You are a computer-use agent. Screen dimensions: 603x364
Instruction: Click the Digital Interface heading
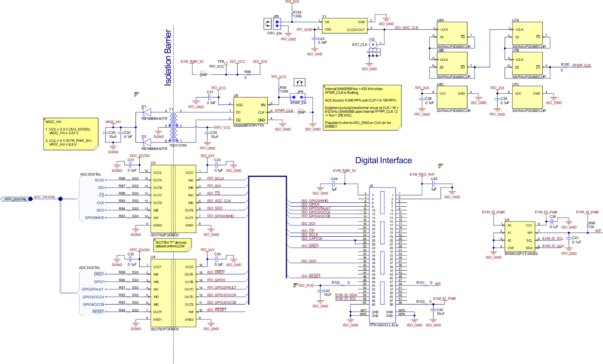click(384, 160)
